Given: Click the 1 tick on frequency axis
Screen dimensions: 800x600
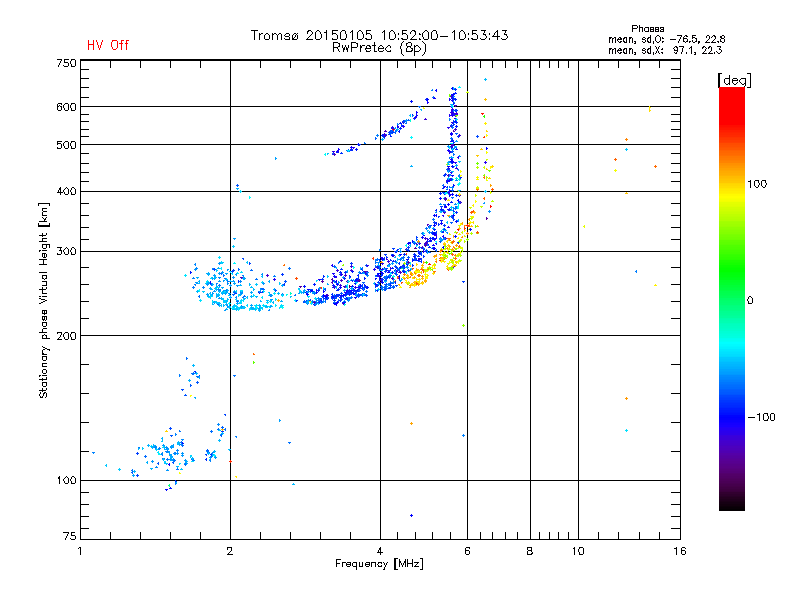Looking at the screenshot, I should 80,552.
